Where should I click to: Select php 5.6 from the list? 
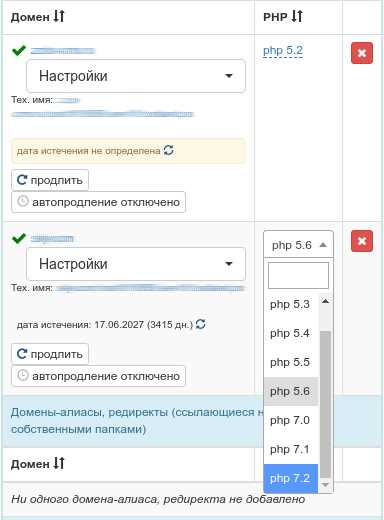pyautogui.click(x=291, y=391)
